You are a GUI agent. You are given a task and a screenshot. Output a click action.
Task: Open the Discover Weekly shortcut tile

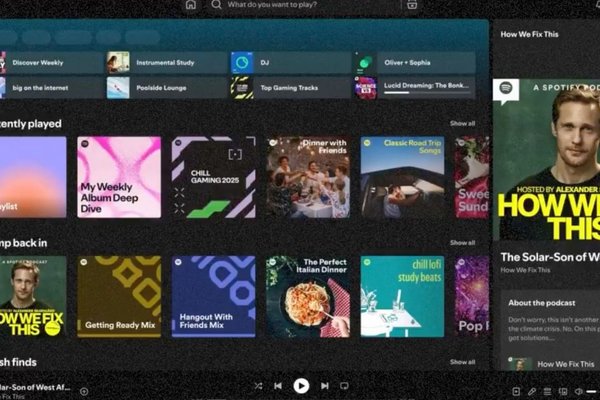[x=51, y=63]
